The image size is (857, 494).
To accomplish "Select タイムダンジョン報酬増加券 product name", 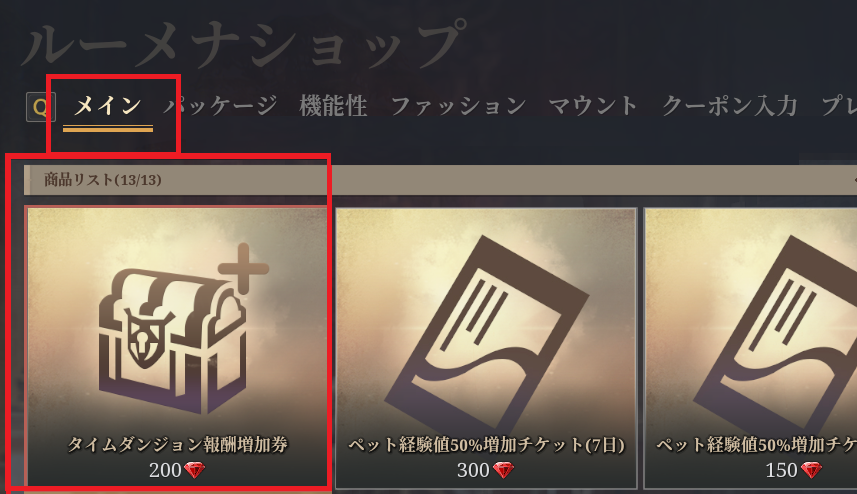I will tap(178, 445).
